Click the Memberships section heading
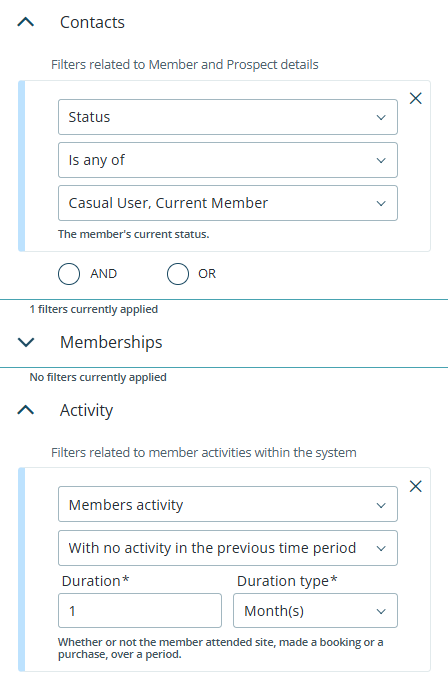The height and width of the screenshot is (678, 448). (x=111, y=342)
